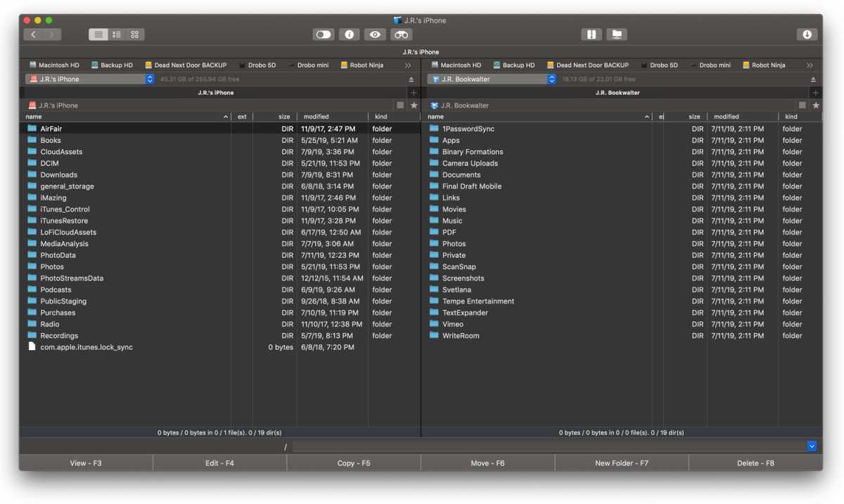Open the network connection toolbar icon
The image size is (844, 504).
tap(617, 34)
